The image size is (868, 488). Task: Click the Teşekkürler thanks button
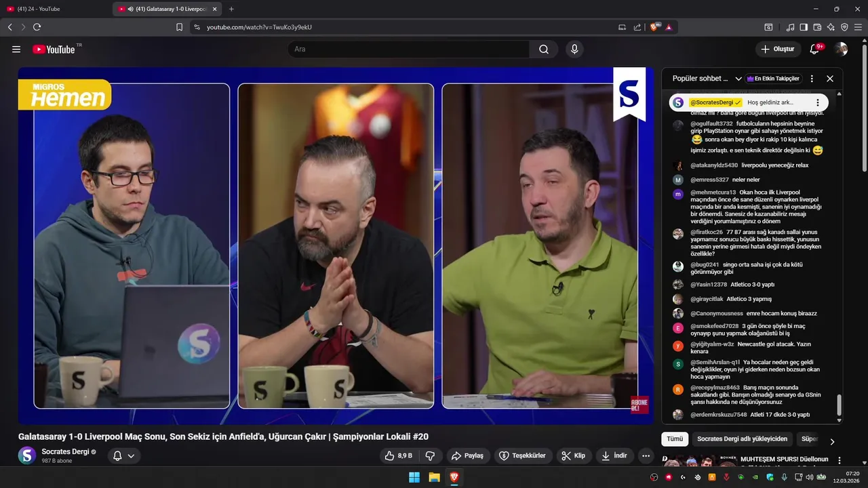(x=522, y=456)
